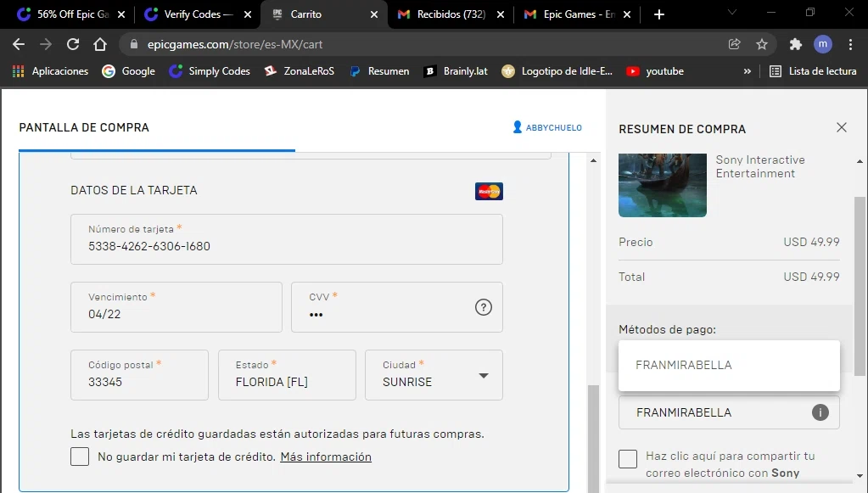Open the Brainly.lat bookmark

(x=456, y=70)
